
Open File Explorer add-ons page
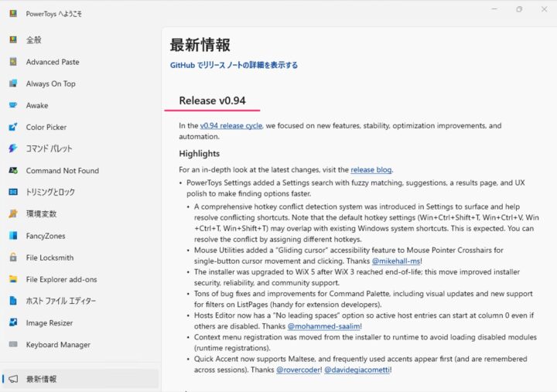coord(80,279)
